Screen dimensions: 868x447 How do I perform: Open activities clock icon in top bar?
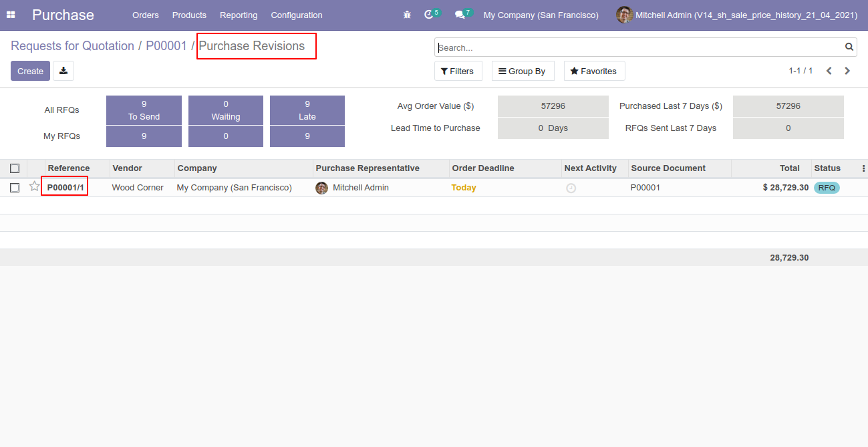(x=429, y=15)
